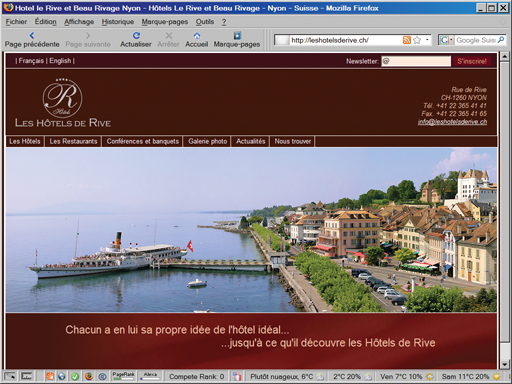Click the CH-1260 NYON address text

464,98
